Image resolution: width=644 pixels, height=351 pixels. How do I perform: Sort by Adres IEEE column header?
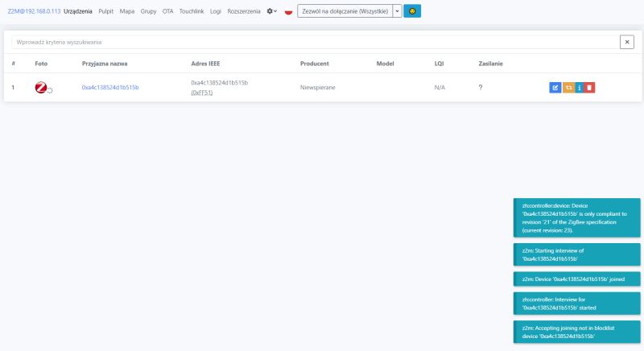[x=205, y=64]
